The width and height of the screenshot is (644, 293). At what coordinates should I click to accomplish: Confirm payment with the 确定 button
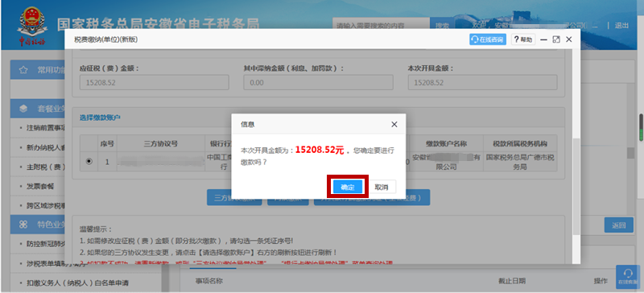point(348,187)
